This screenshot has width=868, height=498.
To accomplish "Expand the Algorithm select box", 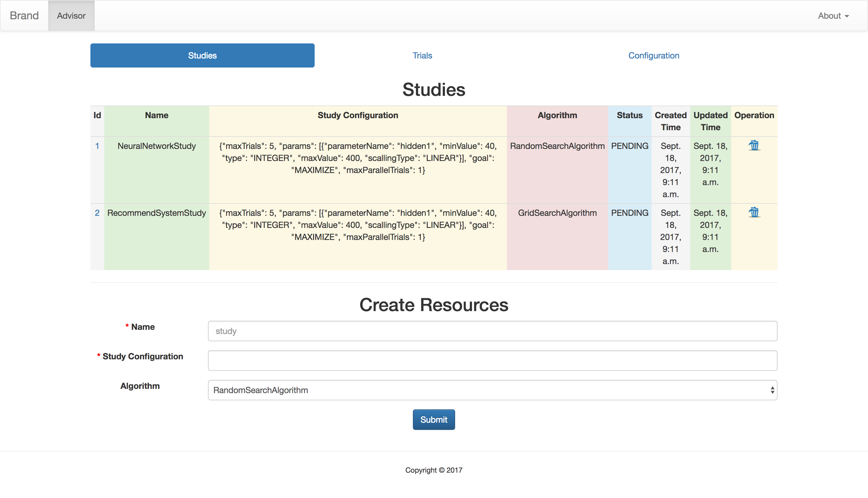I will 492,390.
